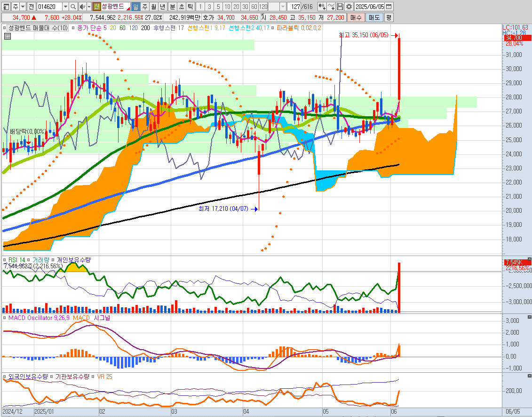
Task: Toggle the RSI 14 legend marker
Action: click(x=4, y=260)
